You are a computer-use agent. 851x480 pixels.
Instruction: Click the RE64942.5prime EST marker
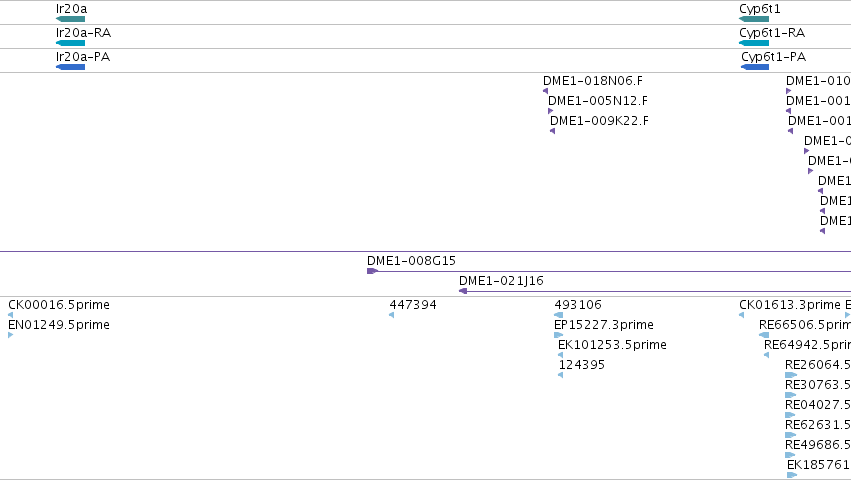coord(766,355)
